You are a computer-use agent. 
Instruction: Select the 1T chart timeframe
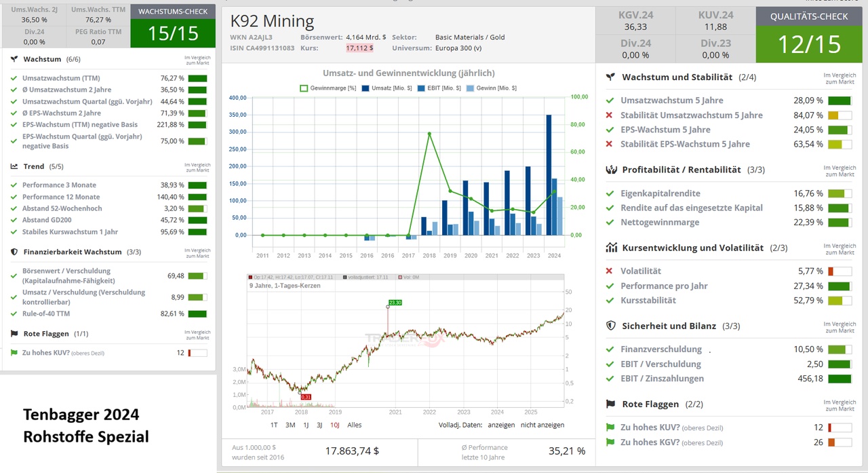274,425
